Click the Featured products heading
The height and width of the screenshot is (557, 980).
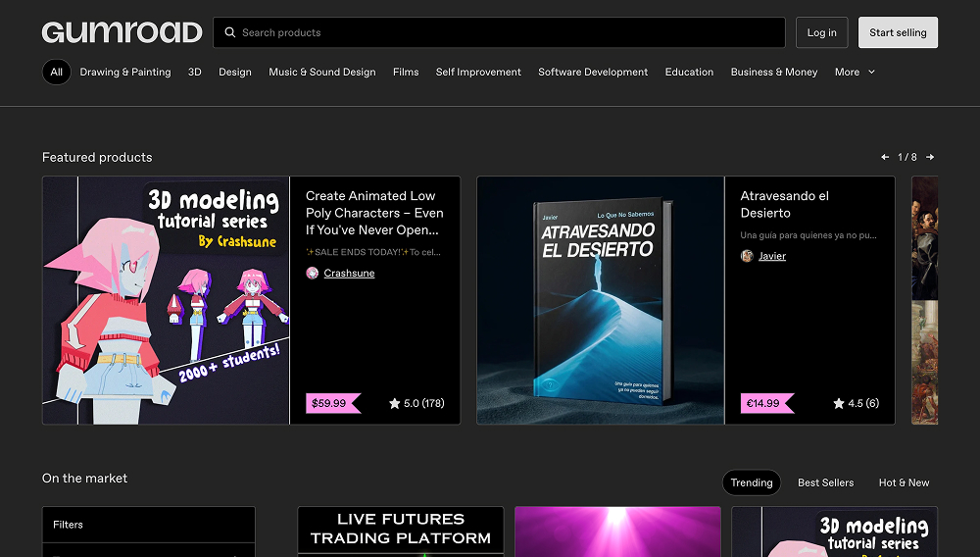97,157
